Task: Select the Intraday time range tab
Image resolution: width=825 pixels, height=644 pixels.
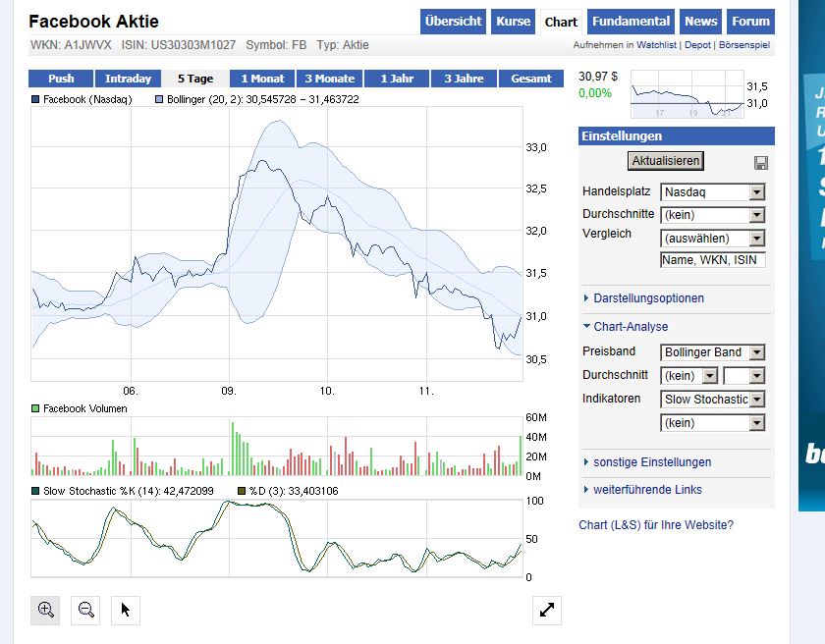Action: [128, 79]
